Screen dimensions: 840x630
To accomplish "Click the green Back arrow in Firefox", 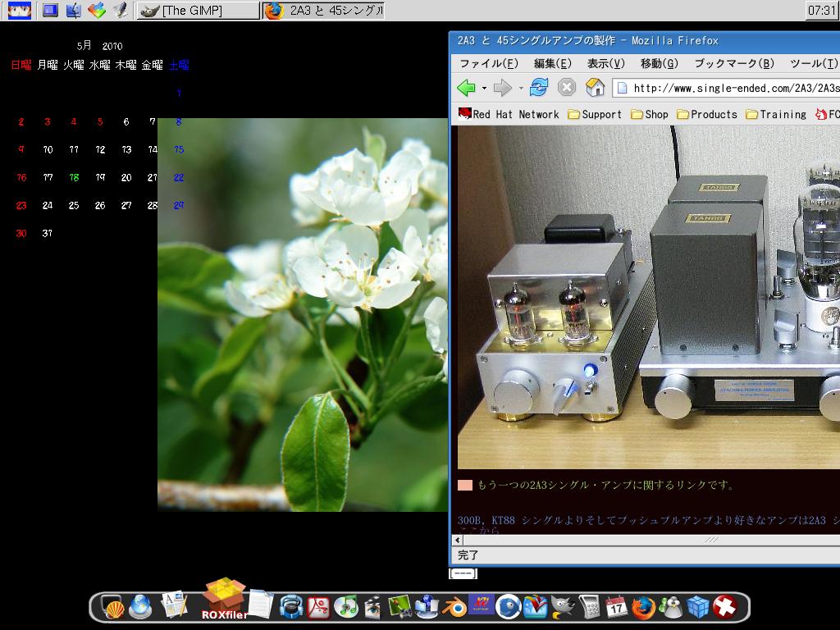I will pos(466,88).
